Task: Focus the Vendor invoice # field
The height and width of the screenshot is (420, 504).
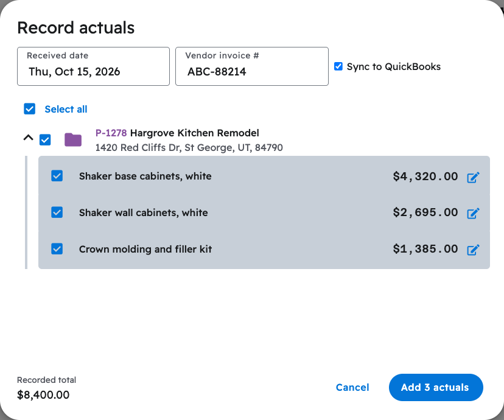Action: click(x=251, y=66)
